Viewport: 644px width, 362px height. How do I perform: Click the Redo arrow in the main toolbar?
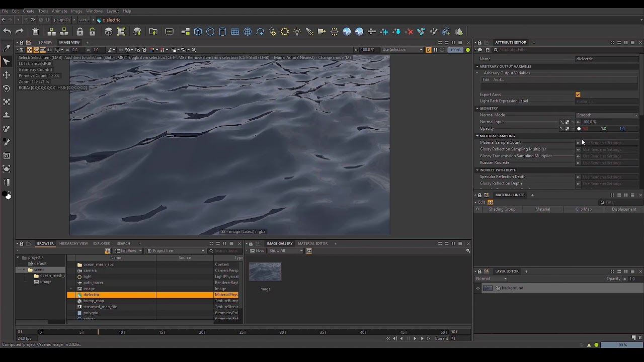point(20,32)
